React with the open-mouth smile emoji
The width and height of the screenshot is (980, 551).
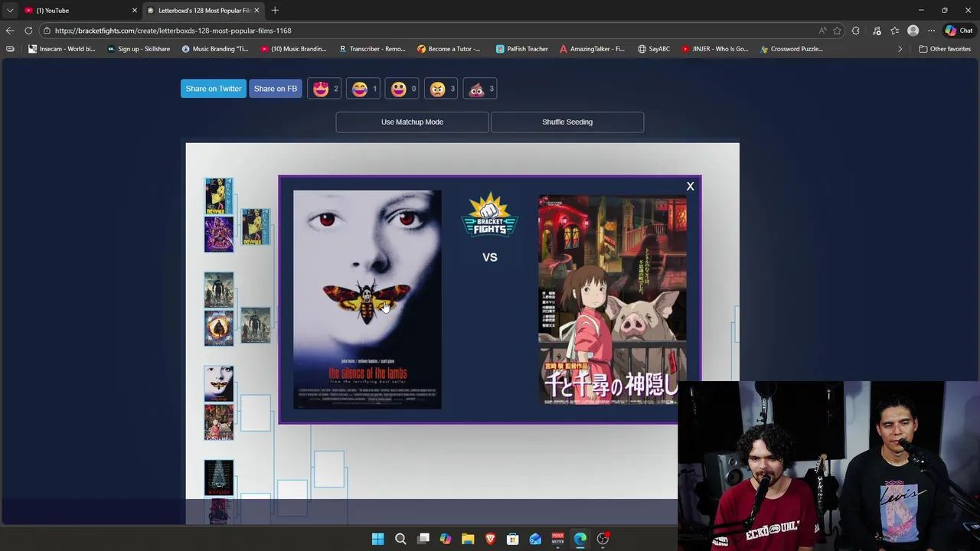tap(402, 89)
